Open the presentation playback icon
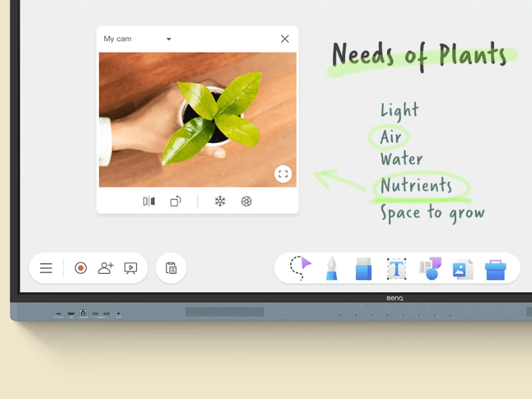The width and height of the screenshot is (532, 399). click(x=130, y=269)
